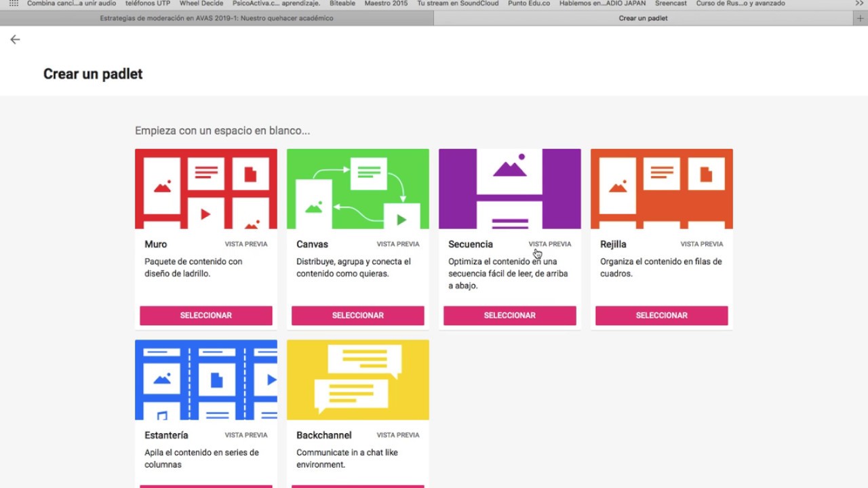868x488 pixels.
Task: Click the Estantería blue layout thumbnail
Action: [206, 380]
